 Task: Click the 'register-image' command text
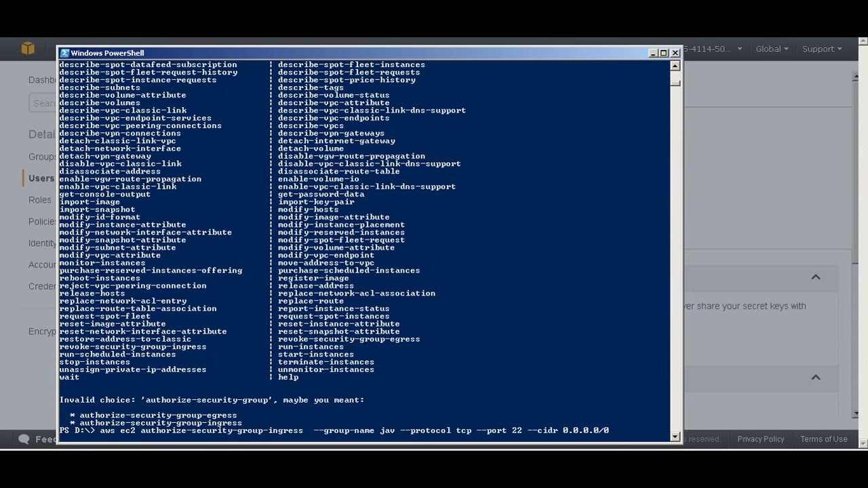313,278
